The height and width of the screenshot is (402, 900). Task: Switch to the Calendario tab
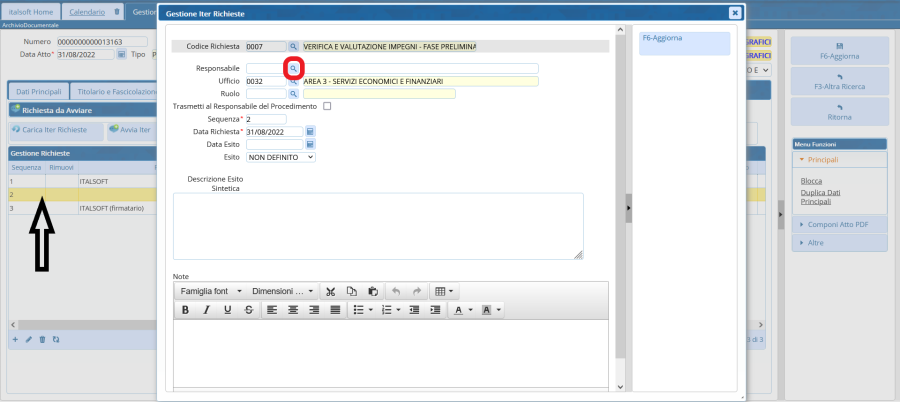(86, 12)
